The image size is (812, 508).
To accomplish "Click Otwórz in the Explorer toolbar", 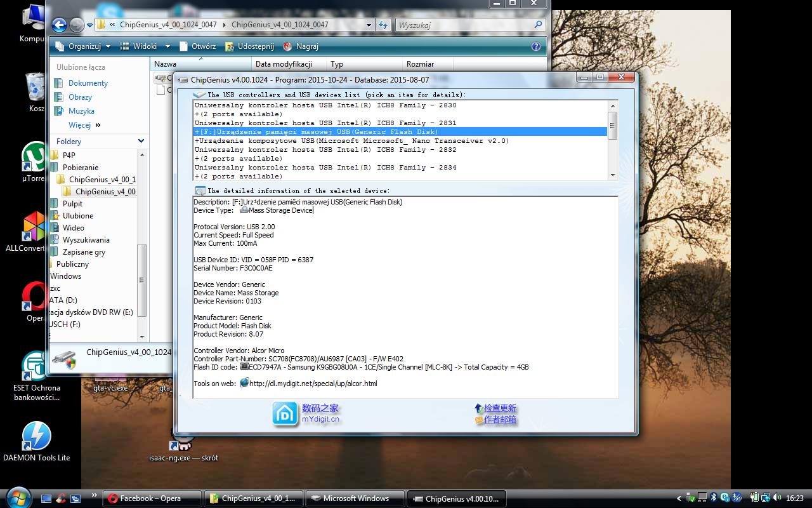I will 197,46.
